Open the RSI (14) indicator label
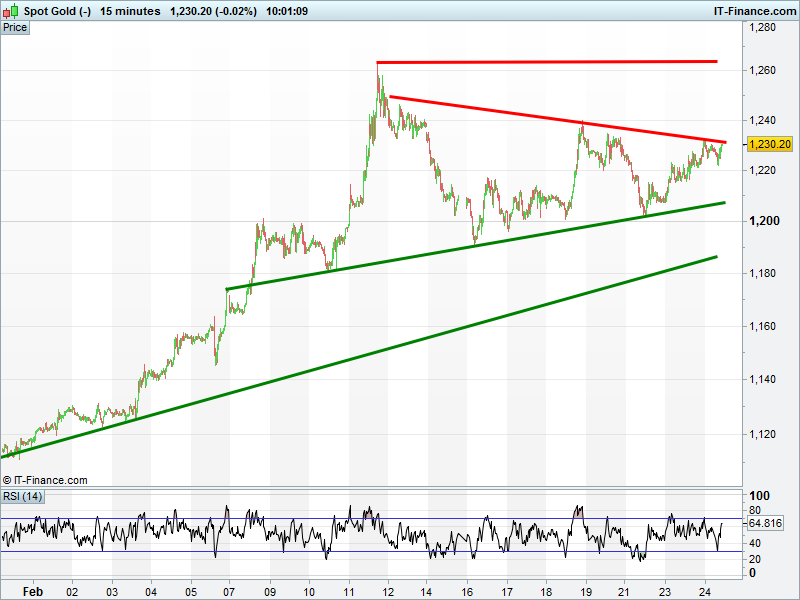The width and height of the screenshot is (800, 600). click(23, 497)
